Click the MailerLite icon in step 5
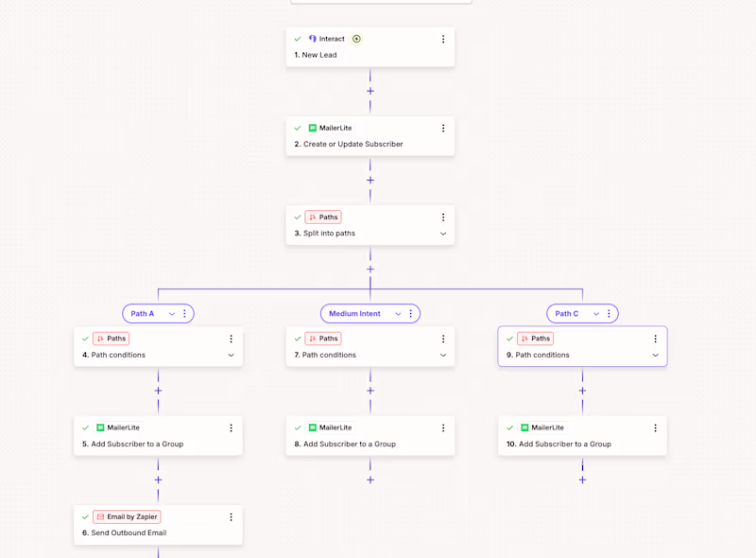The image size is (756, 558). [x=100, y=427]
